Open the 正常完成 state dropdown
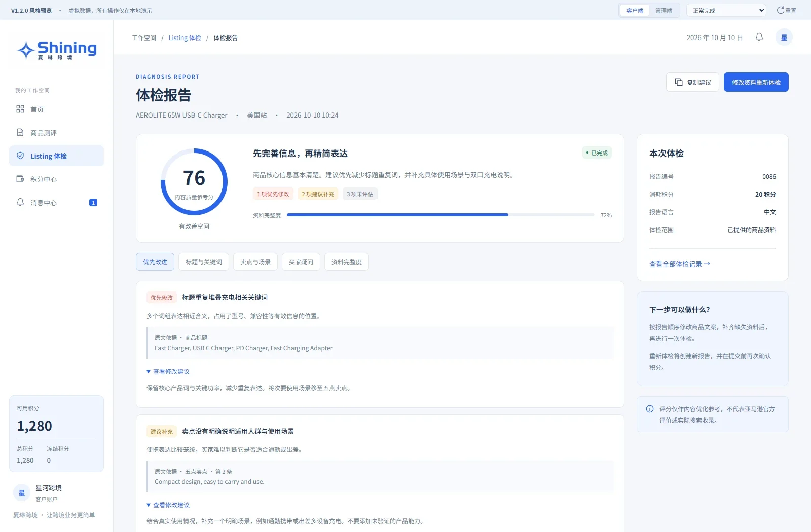This screenshot has width=811, height=532. (727, 10)
